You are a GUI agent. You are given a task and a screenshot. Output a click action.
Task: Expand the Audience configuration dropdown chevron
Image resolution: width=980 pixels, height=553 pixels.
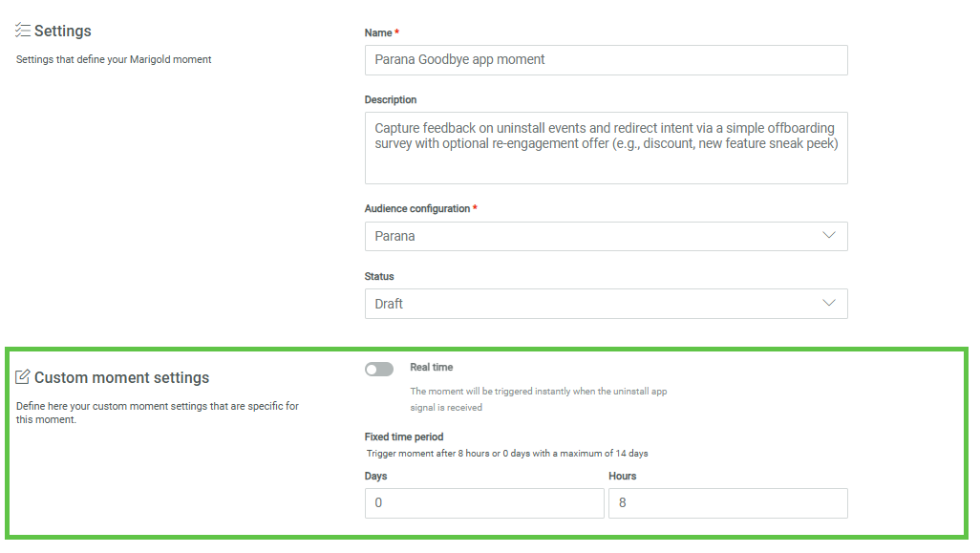(x=828, y=236)
